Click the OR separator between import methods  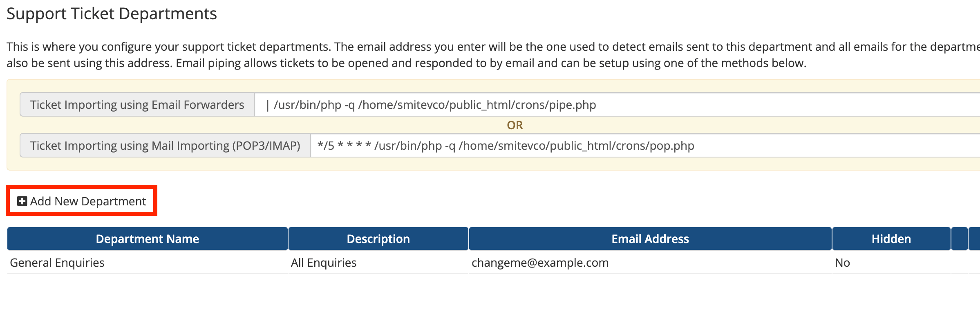pyautogui.click(x=515, y=125)
